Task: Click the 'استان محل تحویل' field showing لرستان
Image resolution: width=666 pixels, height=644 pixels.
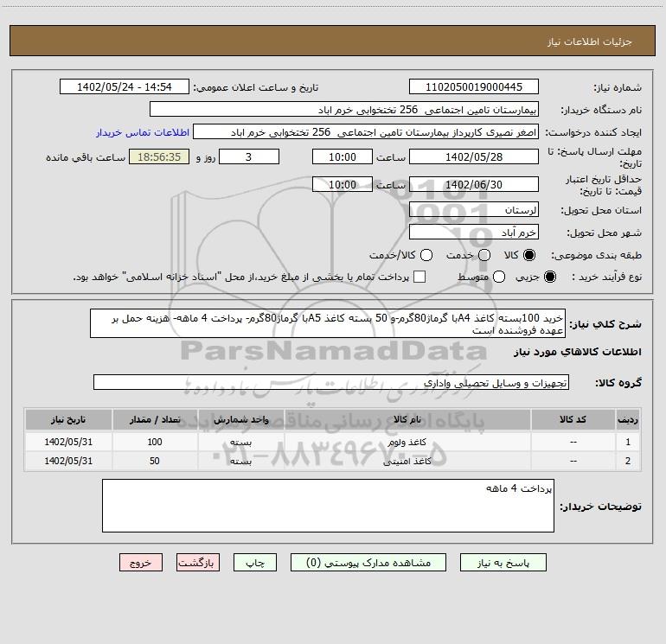Action: pyautogui.click(x=473, y=210)
